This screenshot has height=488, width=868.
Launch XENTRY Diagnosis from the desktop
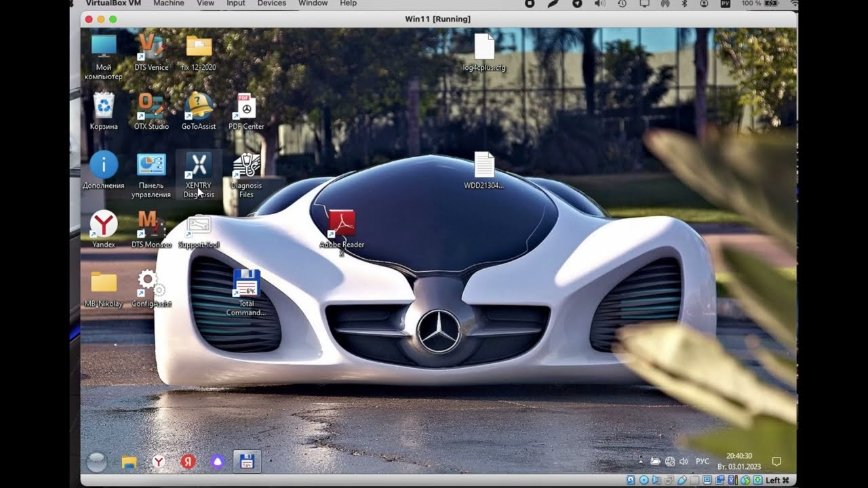pyautogui.click(x=199, y=175)
